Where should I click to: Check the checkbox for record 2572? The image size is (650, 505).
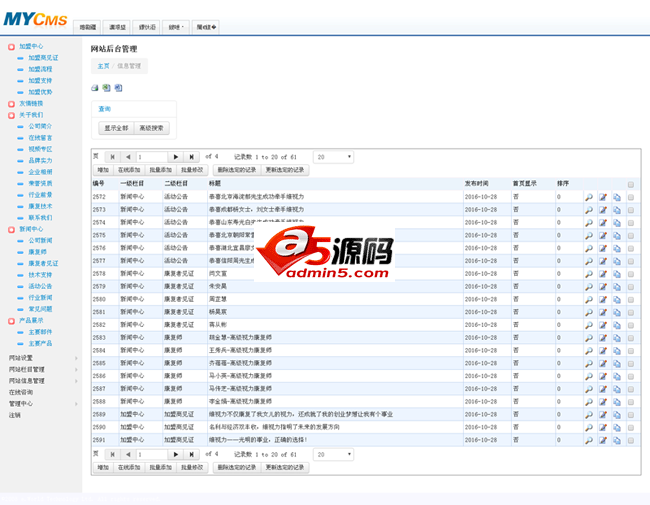(x=631, y=197)
